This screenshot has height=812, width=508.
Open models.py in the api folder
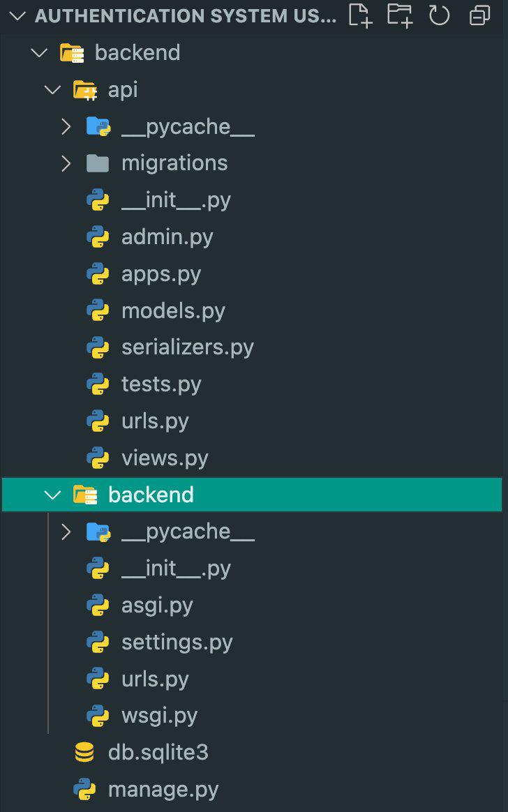[x=173, y=310]
